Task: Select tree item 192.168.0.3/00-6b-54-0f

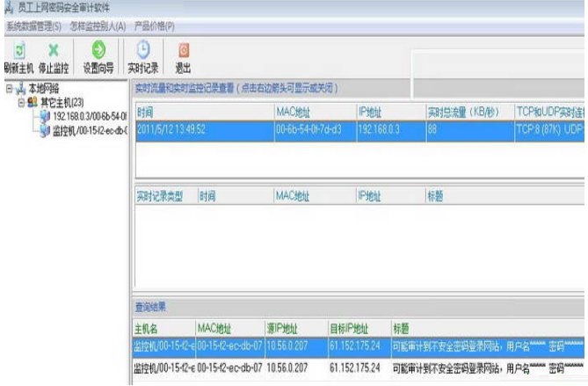Action: [x=90, y=116]
